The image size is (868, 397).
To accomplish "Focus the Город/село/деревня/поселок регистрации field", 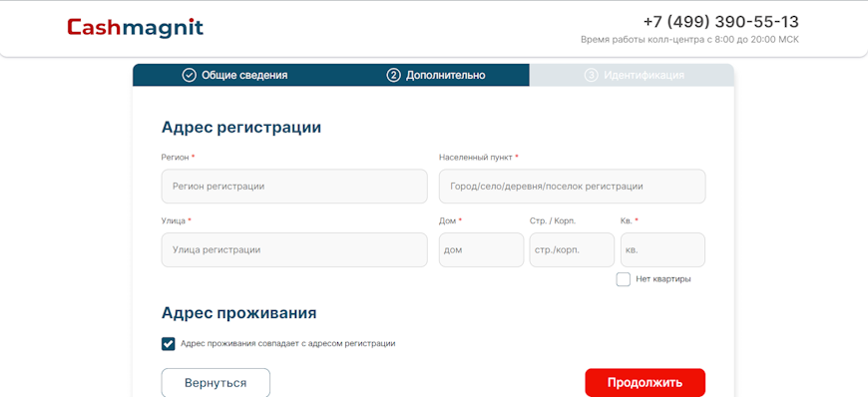I will (573, 187).
